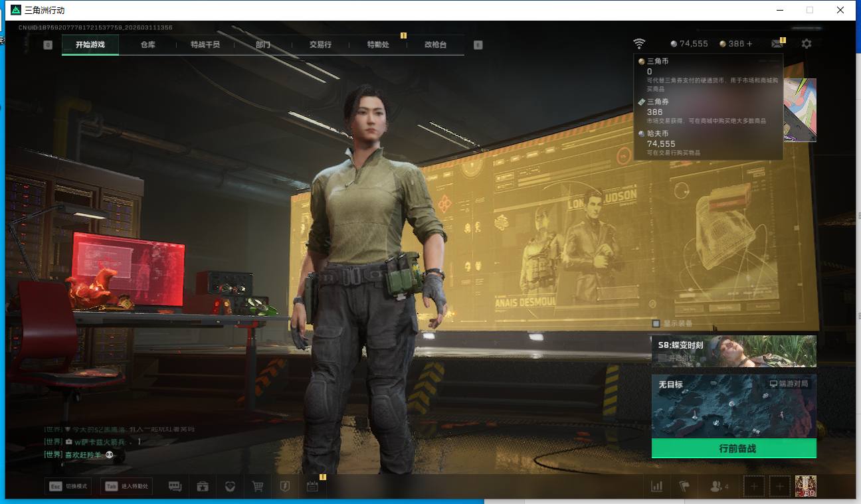Click the 端游对局 match type label

point(789,384)
